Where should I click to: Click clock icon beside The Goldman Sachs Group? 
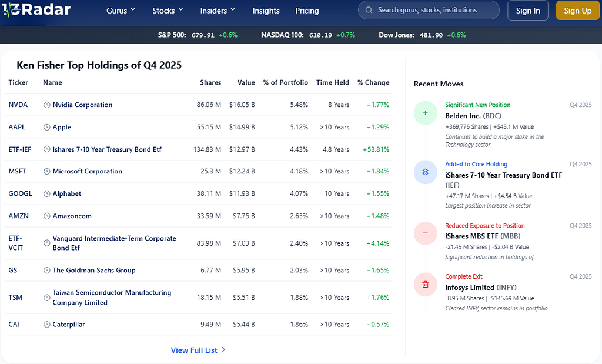[47, 271]
